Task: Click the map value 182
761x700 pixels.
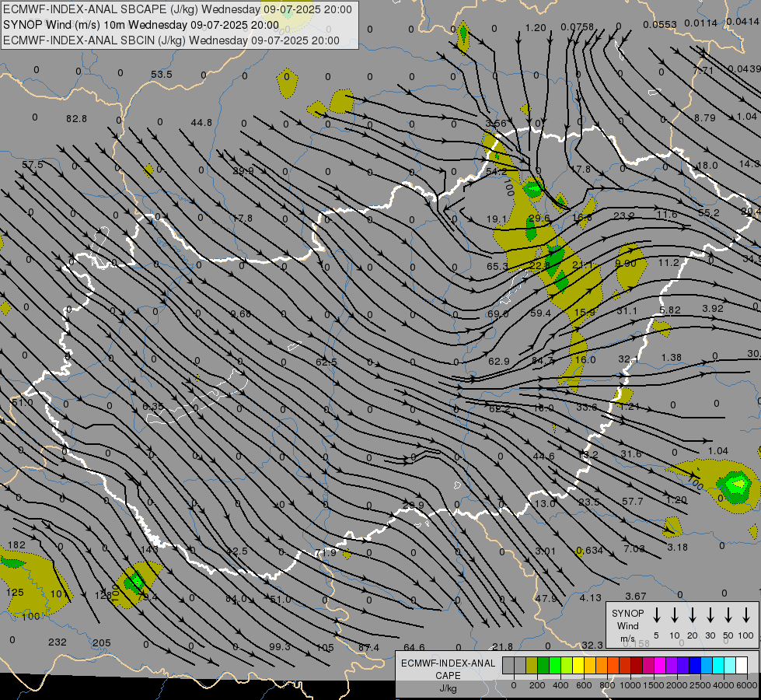Action: [x=16, y=545]
